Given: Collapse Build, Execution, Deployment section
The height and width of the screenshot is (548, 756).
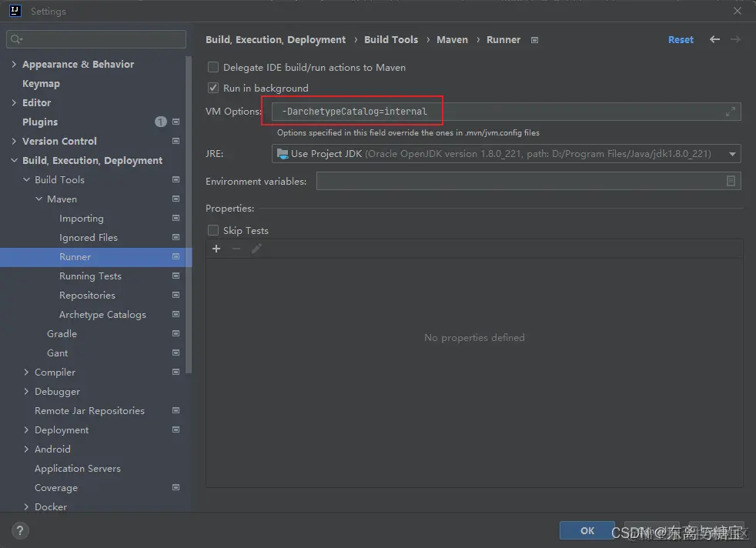Looking at the screenshot, I should coord(14,161).
